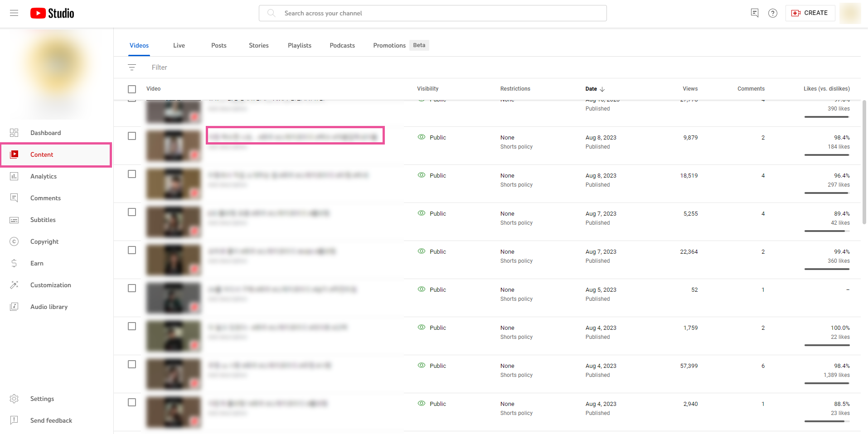Open comments count for 52-view video
The image size is (868, 434).
763,289
